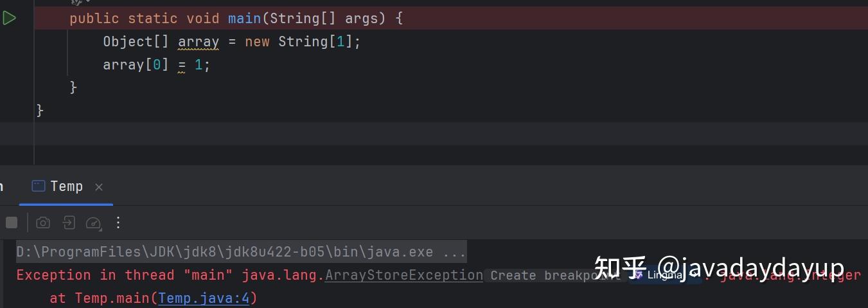Click the "main" method name in editor

(244, 19)
